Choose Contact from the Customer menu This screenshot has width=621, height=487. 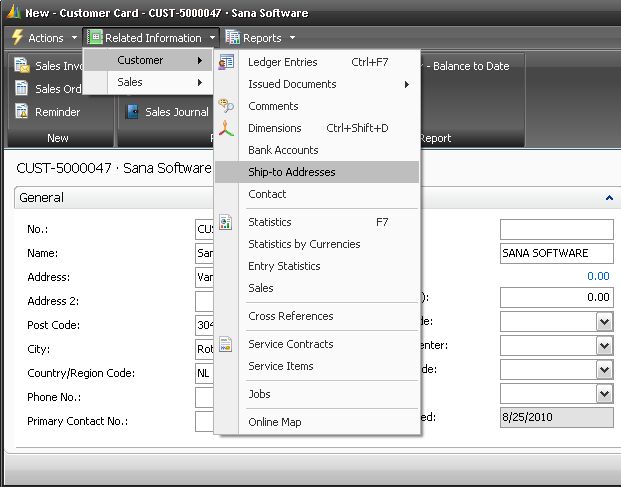pyautogui.click(x=317, y=194)
